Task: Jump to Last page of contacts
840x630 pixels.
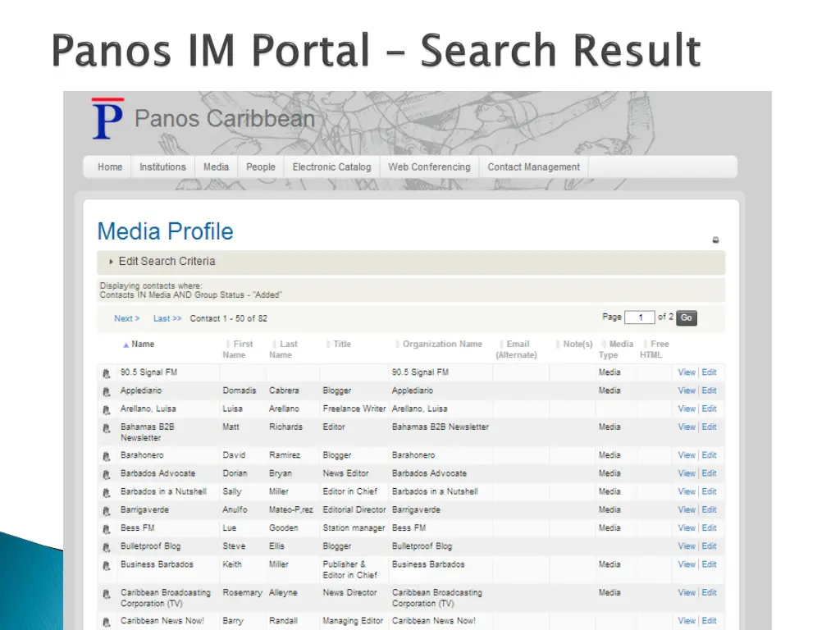Action: 167,318
